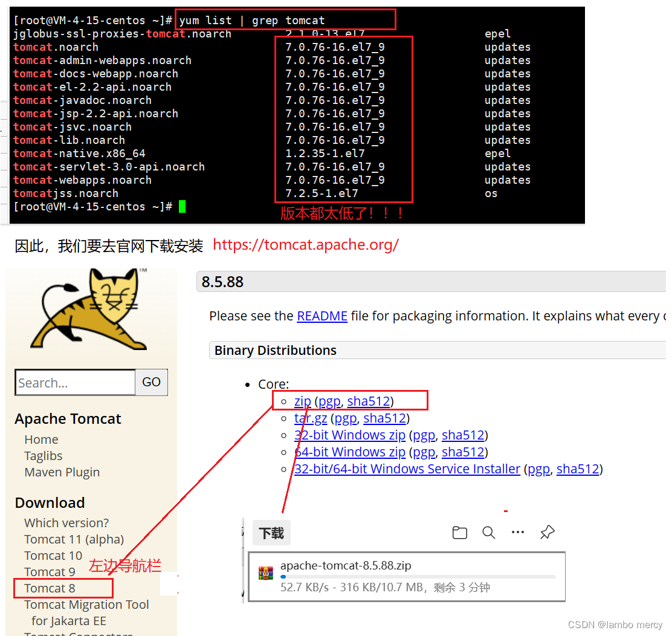
Task: Click the apache-tomcat-8.5.88.zip file name
Action: point(346,566)
